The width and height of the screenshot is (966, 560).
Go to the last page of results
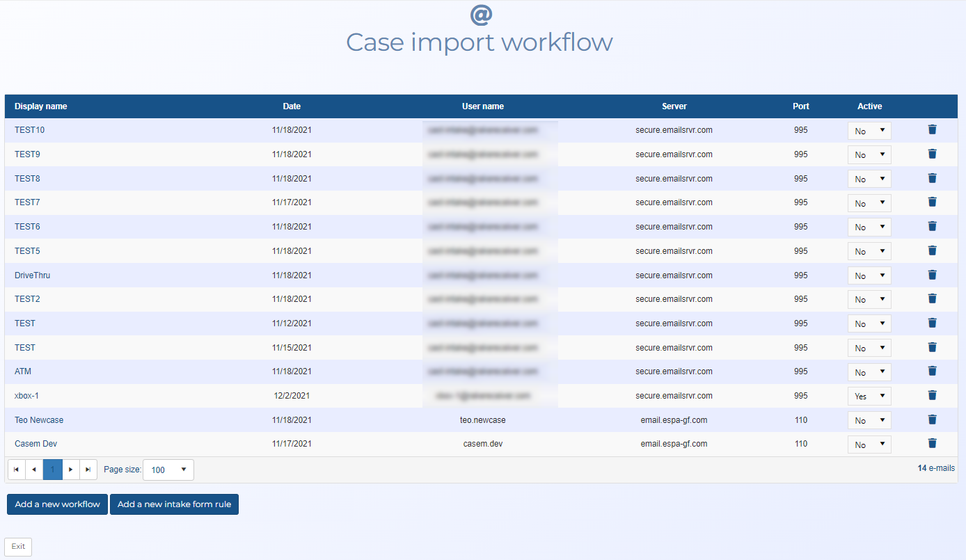(88, 470)
